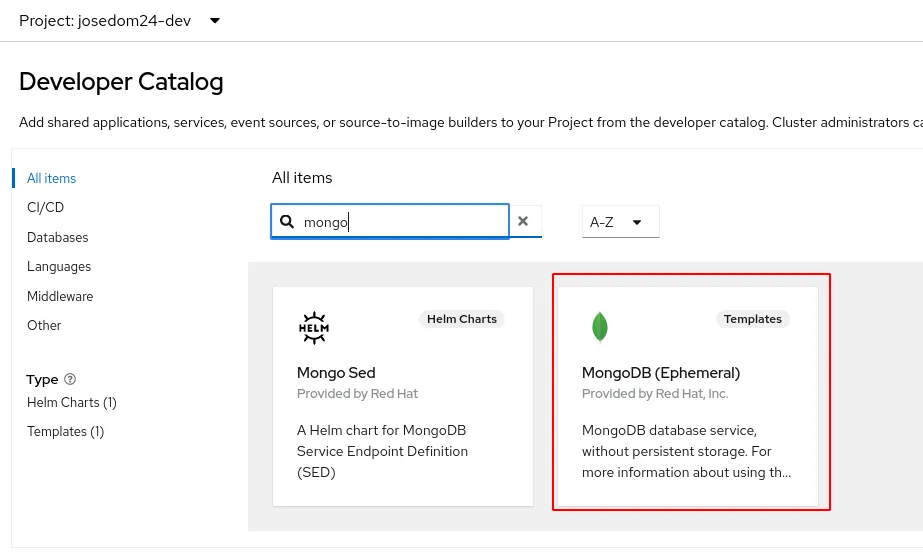Select the All items category
Screen dimensions: 923x552
tap(52, 179)
